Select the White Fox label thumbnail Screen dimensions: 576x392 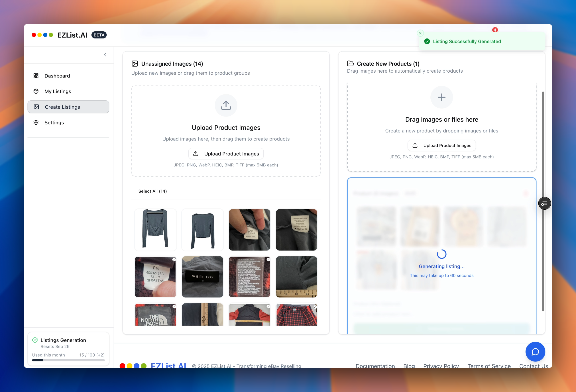coord(202,277)
